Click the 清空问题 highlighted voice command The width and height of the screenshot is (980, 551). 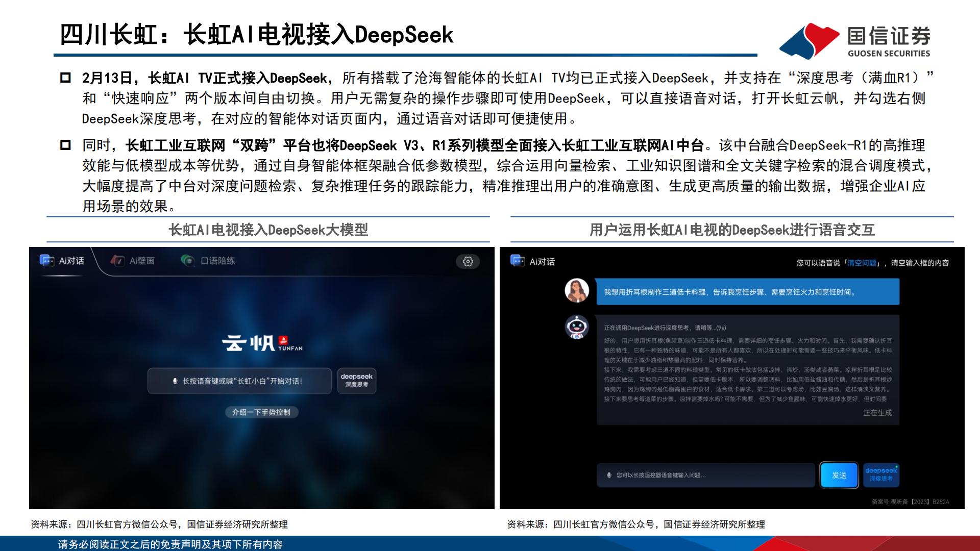coord(862,263)
